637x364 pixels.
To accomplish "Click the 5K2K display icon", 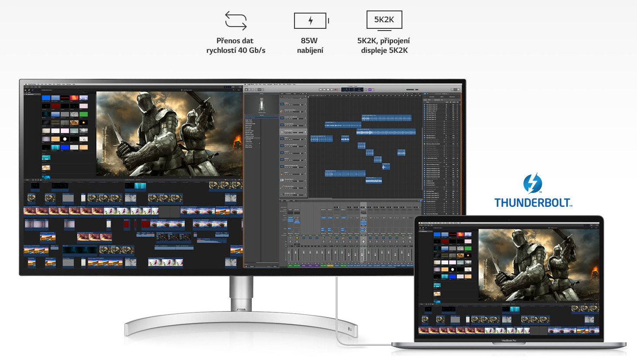I will (x=384, y=21).
